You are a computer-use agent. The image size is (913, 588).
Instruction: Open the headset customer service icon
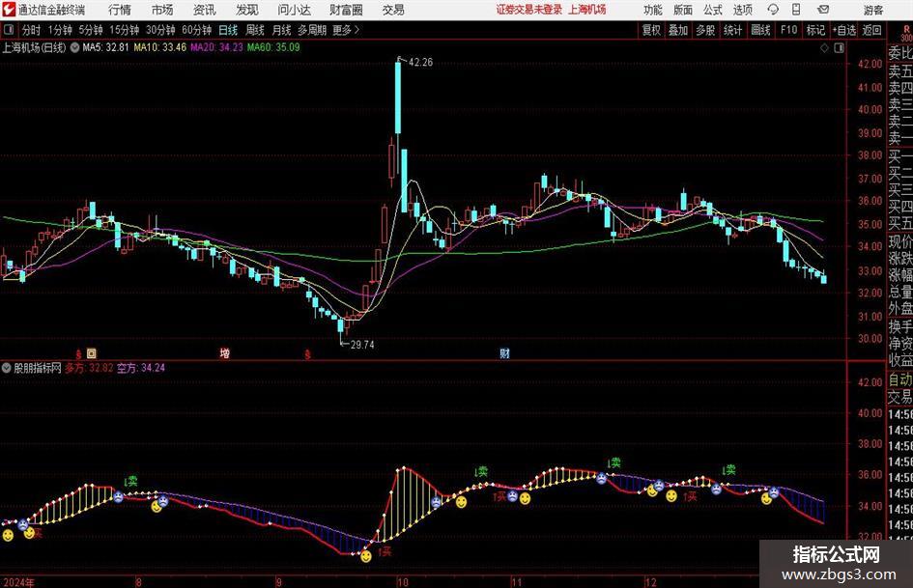click(x=773, y=10)
